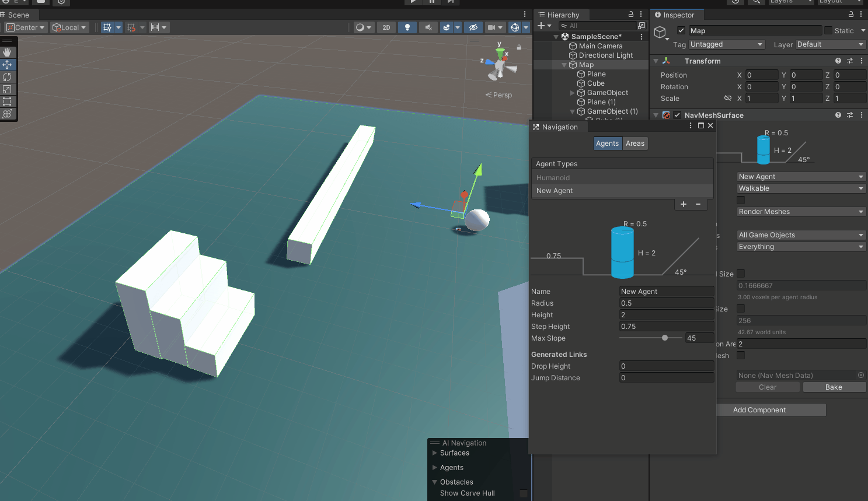
Task: Select the Scale tool
Action: click(x=7, y=89)
